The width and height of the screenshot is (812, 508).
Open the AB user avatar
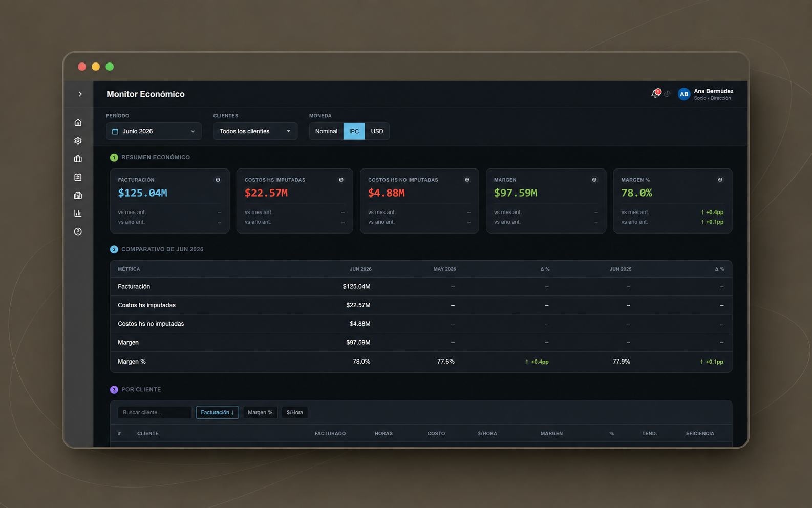click(x=684, y=94)
